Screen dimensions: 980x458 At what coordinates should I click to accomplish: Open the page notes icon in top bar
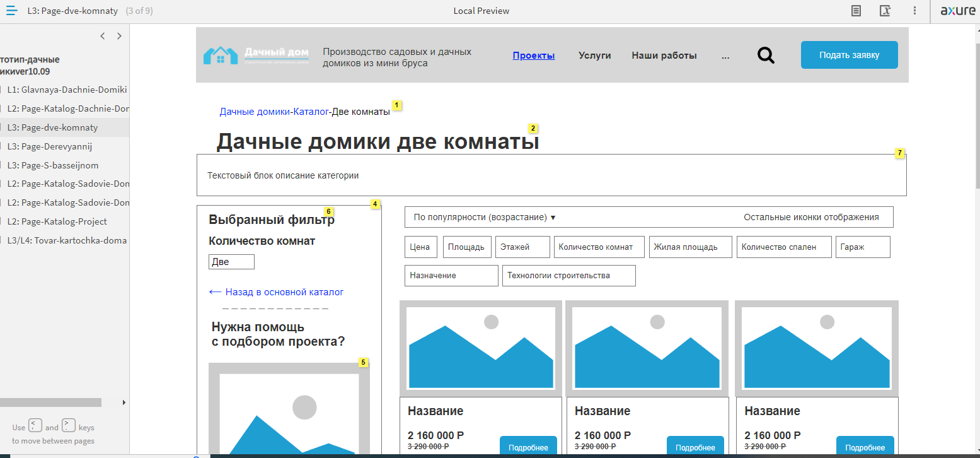pyautogui.click(x=856, y=11)
